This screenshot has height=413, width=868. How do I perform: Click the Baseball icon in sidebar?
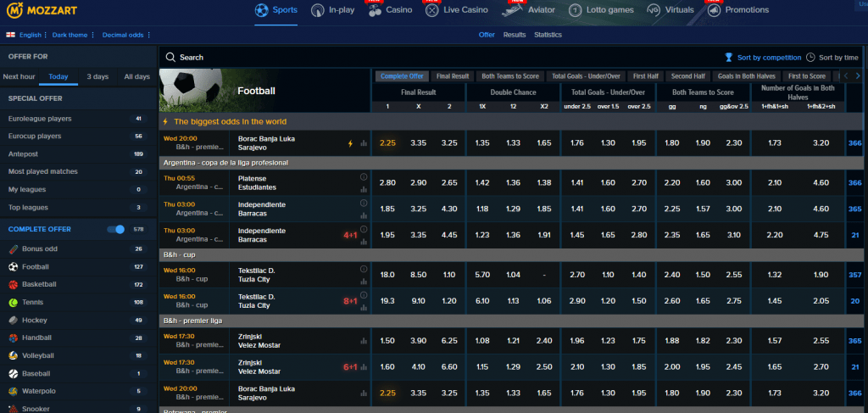click(x=14, y=374)
